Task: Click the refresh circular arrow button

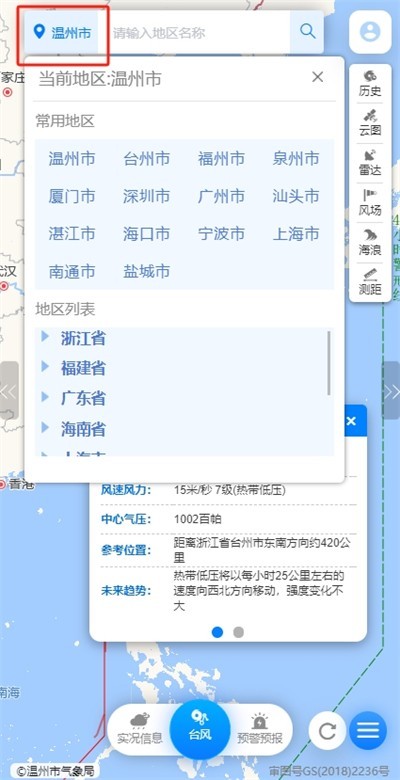Action: click(327, 731)
